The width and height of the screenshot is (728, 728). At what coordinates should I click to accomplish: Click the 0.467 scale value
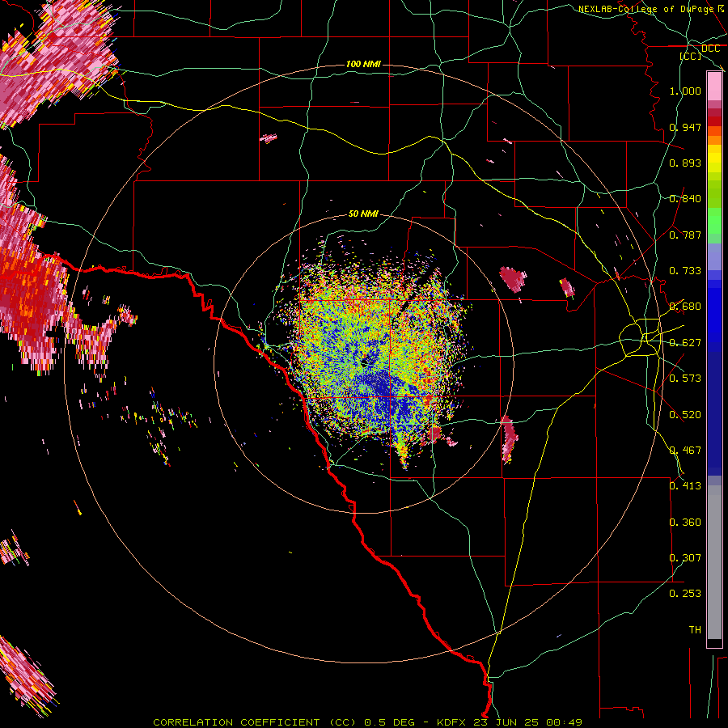click(685, 451)
